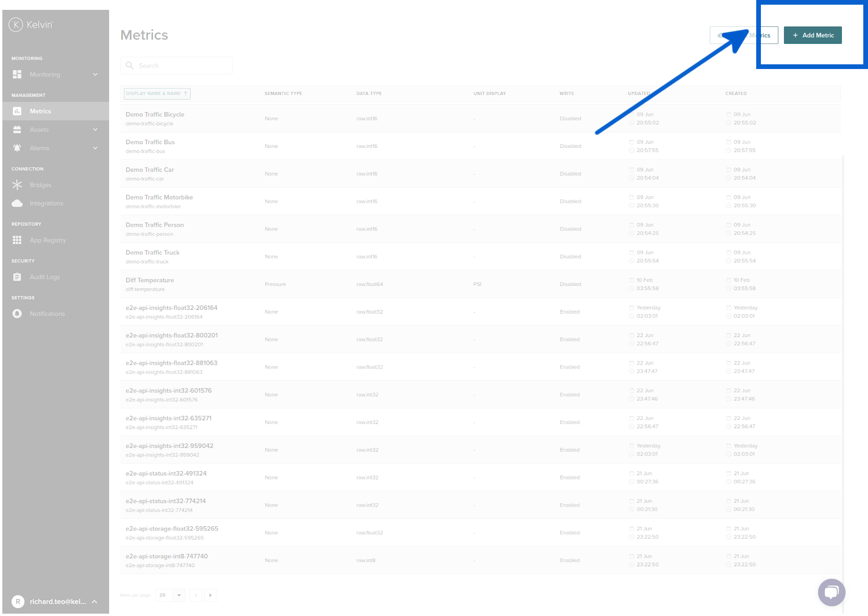Toggle Write status for Diff Temperature

coord(570,284)
